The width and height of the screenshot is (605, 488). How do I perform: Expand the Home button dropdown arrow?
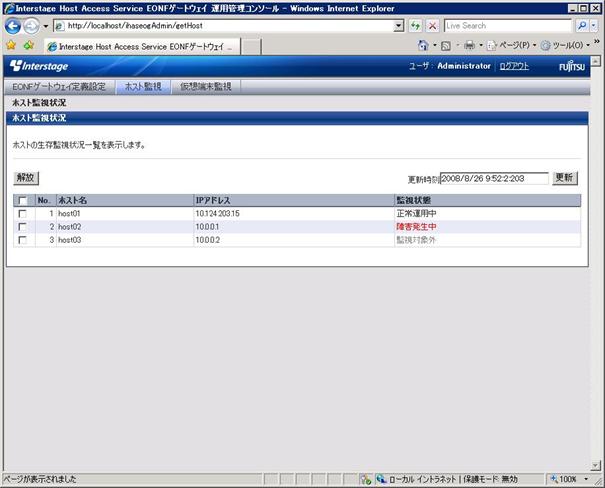click(435, 46)
